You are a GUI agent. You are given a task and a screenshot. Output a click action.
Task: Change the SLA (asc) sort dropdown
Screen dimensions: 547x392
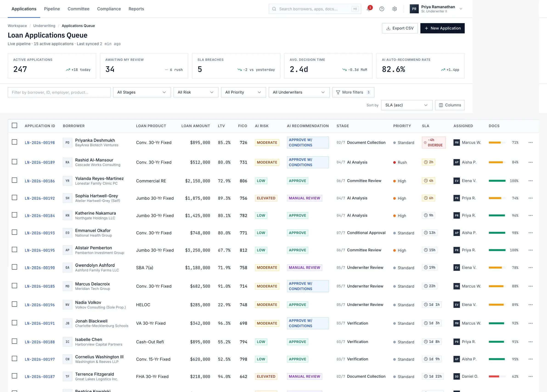407,105
